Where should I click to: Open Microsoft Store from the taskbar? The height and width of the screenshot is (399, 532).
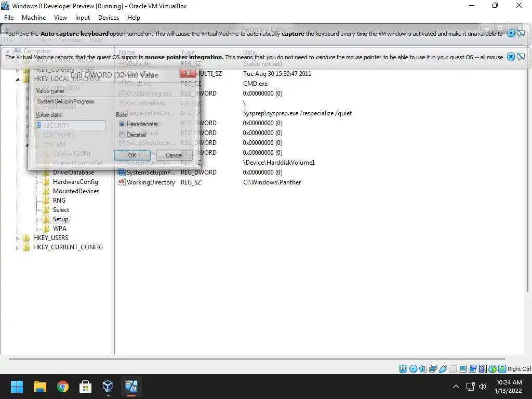86,387
